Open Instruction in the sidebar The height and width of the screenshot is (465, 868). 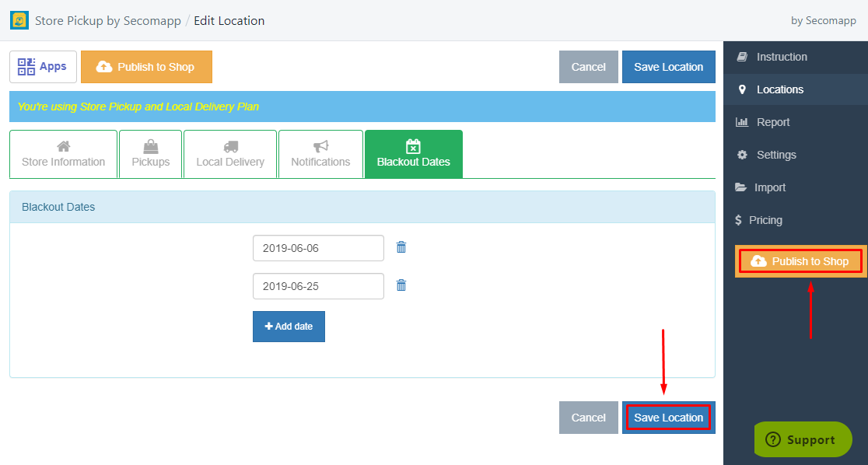796,57
